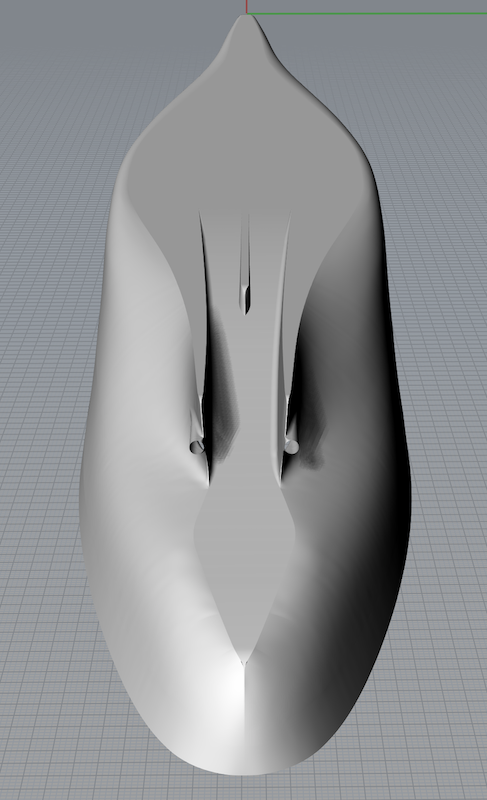487x800 pixels.
Task: Select the green axis line at top
Action: pyautogui.click(x=367, y=13)
